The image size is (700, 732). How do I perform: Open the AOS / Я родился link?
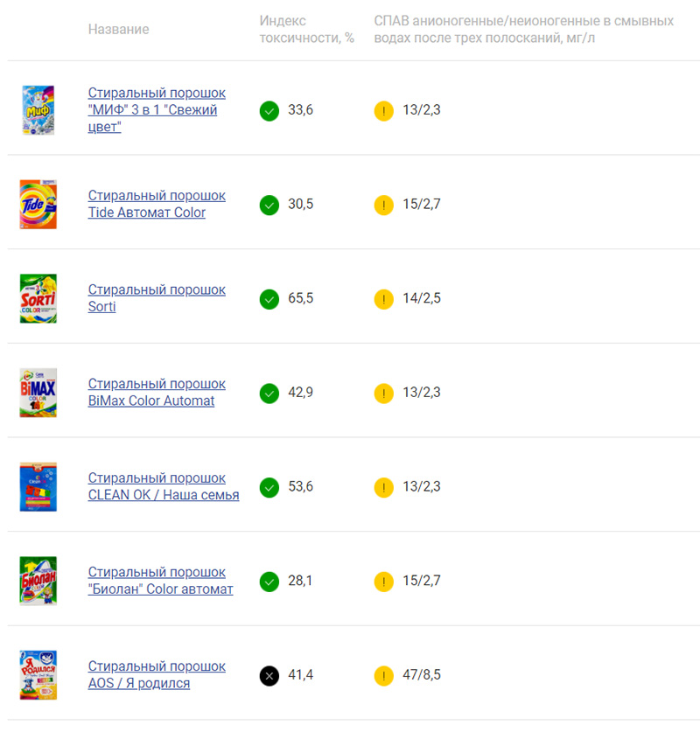pyautogui.click(x=157, y=674)
